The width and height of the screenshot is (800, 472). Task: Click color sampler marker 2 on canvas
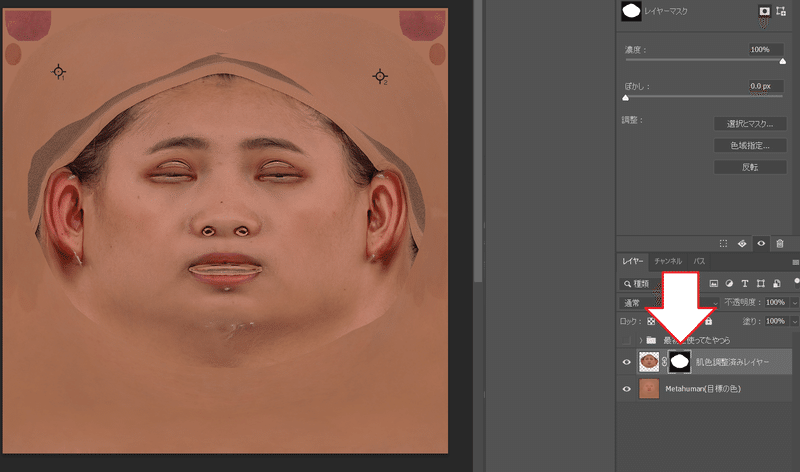pos(380,77)
